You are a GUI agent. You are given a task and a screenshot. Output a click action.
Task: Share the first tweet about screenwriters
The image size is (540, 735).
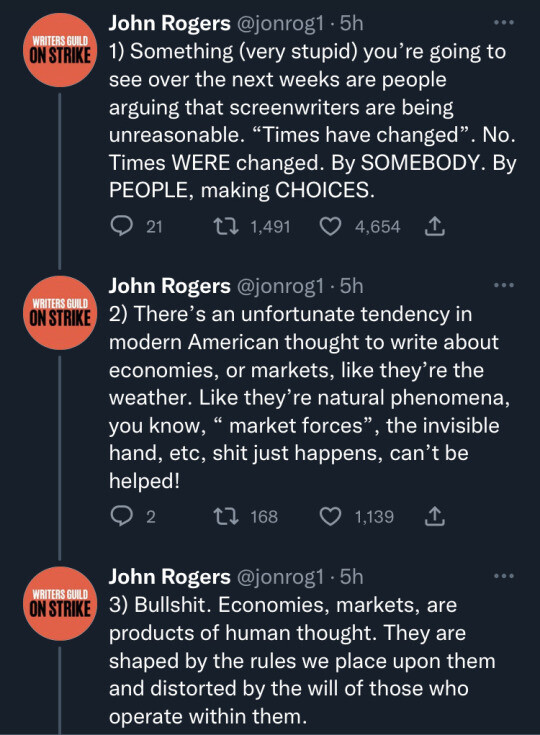434,226
